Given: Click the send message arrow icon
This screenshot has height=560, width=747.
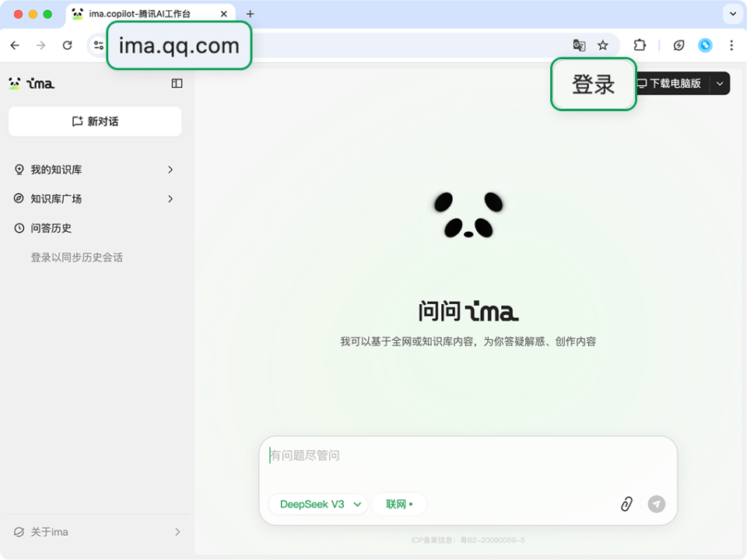Looking at the screenshot, I should (x=657, y=504).
